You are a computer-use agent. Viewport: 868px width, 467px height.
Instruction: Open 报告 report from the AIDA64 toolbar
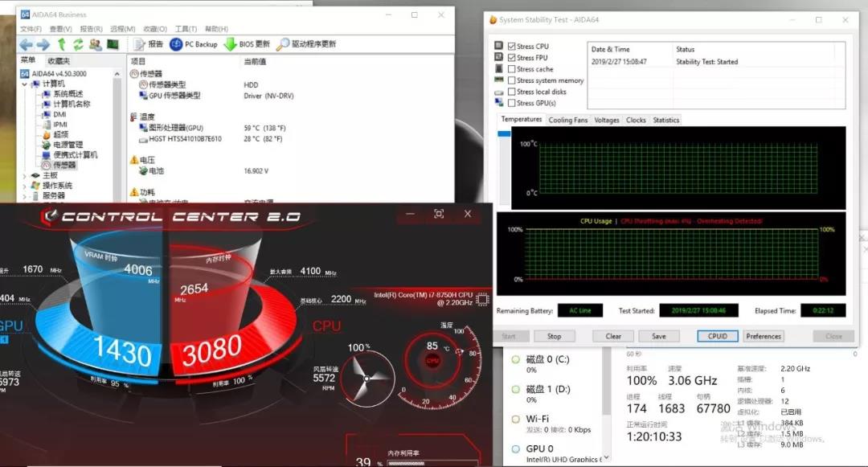149,44
